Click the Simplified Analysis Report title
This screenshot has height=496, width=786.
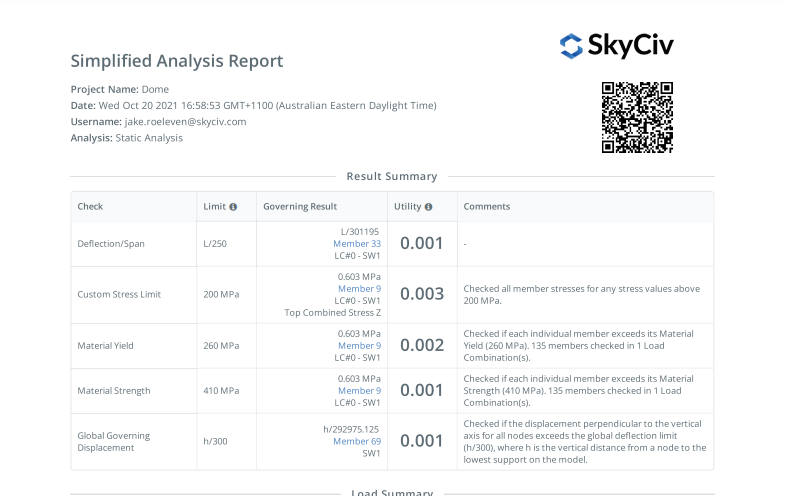click(177, 61)
